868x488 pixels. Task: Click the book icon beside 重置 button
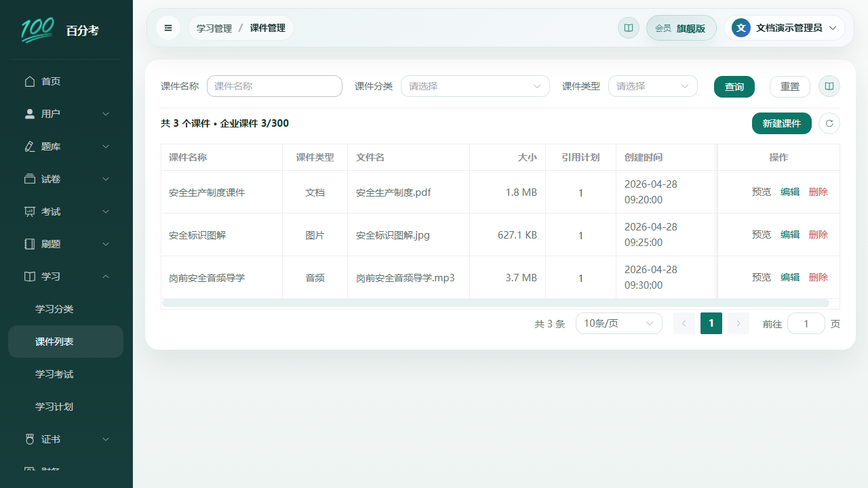[829, 86]
